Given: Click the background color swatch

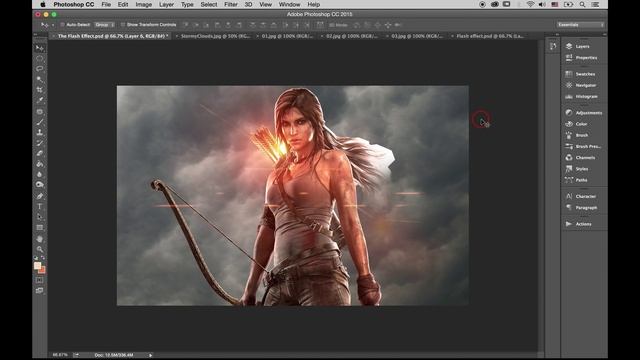Looking at the screenshot, I should click(42, 271).
